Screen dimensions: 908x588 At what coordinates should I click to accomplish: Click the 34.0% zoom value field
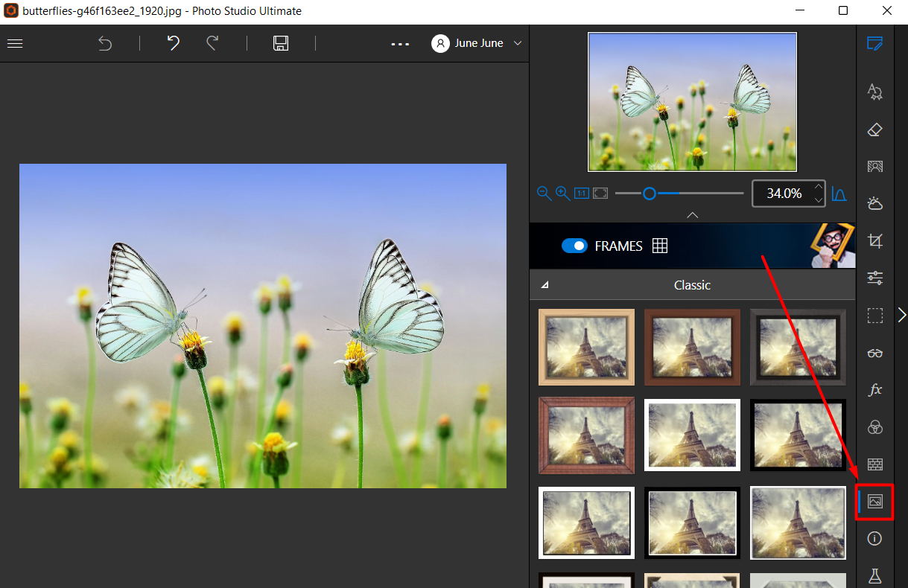(x=784, y=194)
